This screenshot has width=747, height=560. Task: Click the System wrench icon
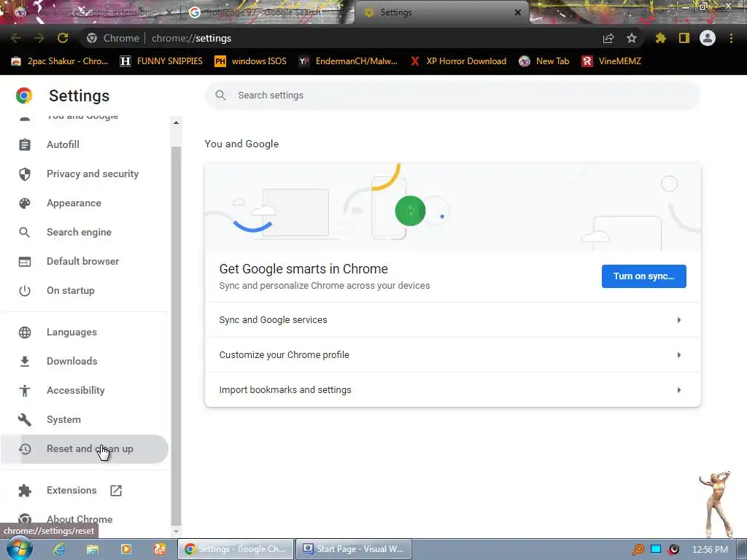tap(25, 419)
